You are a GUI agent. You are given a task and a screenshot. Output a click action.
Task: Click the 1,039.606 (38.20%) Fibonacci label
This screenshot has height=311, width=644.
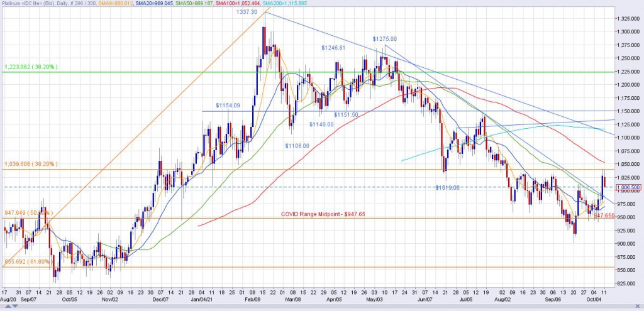pyautogui.click(x=31, y=164)
